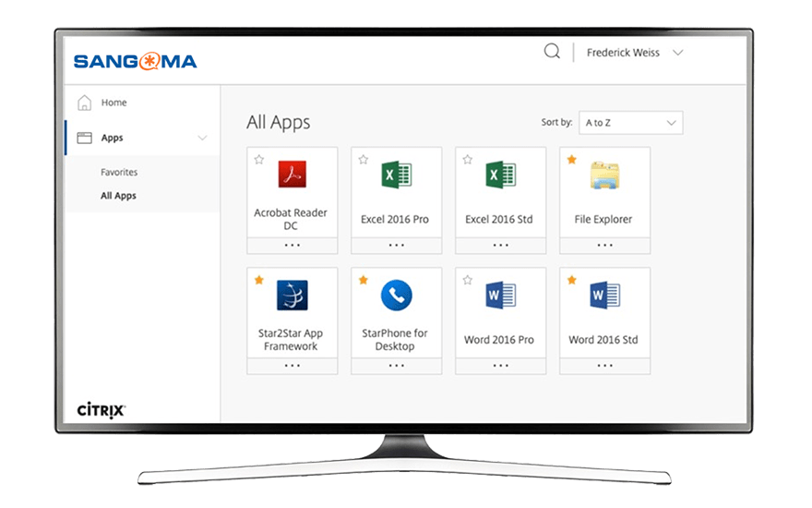
Task: Launch the Star2Star App Framework icon
Action: 293,295
